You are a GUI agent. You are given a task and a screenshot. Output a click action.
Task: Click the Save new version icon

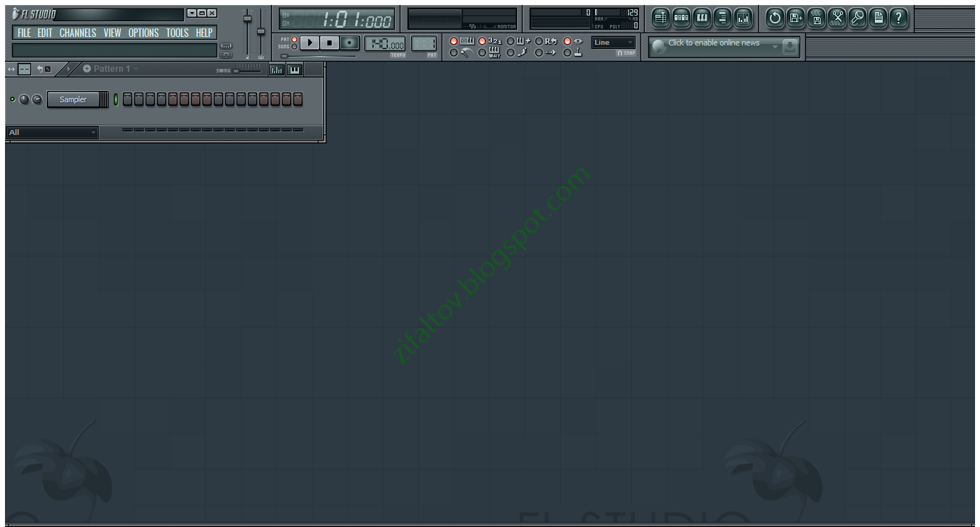pos(796,18)
